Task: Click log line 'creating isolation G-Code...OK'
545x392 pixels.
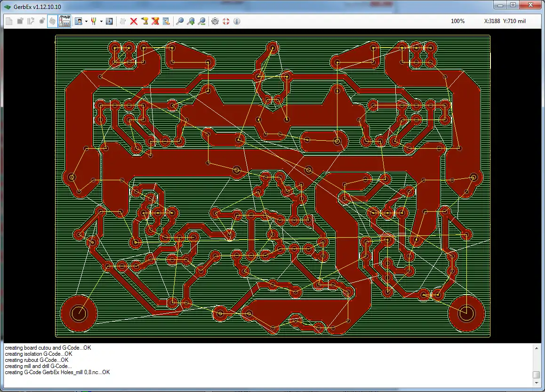Action: 39,354
